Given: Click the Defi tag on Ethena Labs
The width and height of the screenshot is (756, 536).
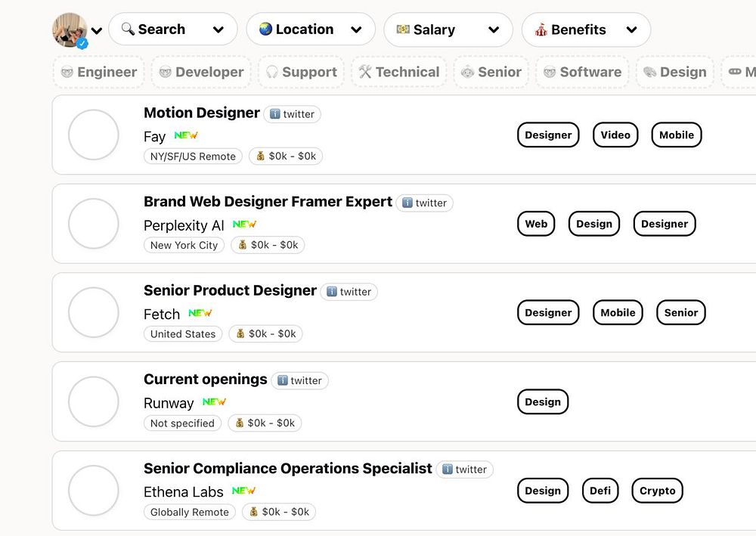Looking at the screenshot, I should click(x=600, y=491).
